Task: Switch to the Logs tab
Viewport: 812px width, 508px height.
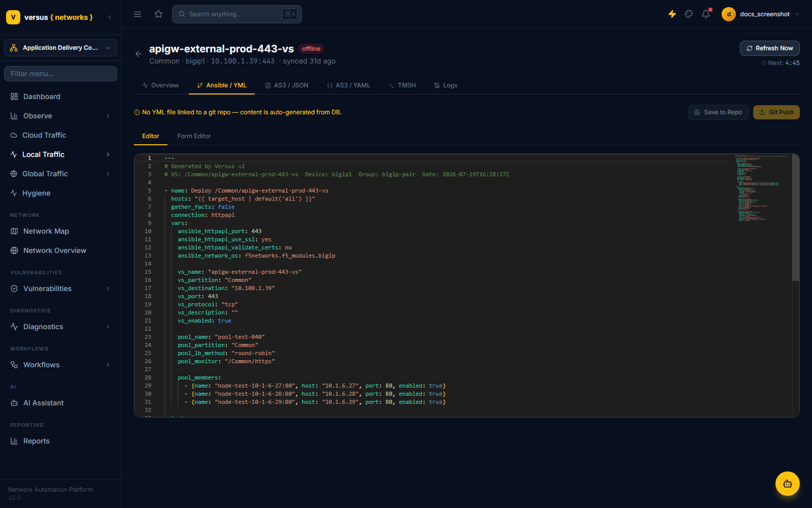Action: tap(446, 85)
